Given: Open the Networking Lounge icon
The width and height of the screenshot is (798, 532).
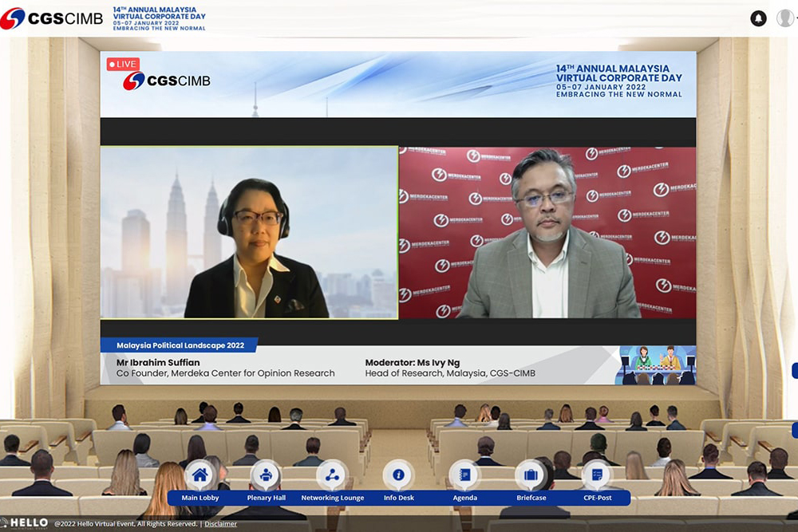Looking at the screenshot, I should pyautogui.click(x=332, y=475).
